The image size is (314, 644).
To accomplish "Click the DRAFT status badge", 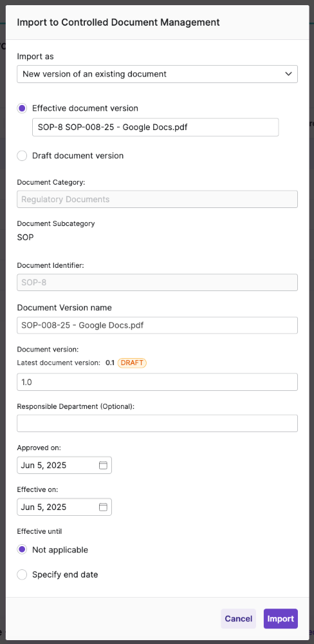I will click(x=132, y=363).
